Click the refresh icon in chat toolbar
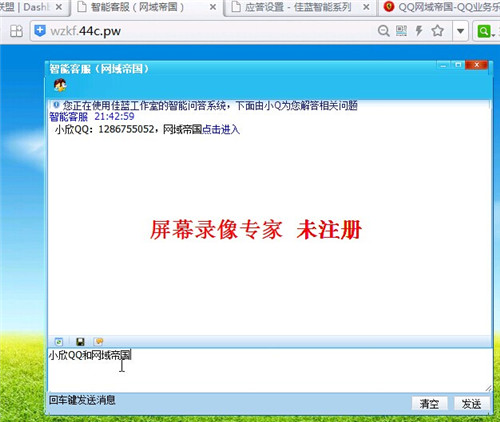This screenshot has height=422, width=500. [59, 341]
